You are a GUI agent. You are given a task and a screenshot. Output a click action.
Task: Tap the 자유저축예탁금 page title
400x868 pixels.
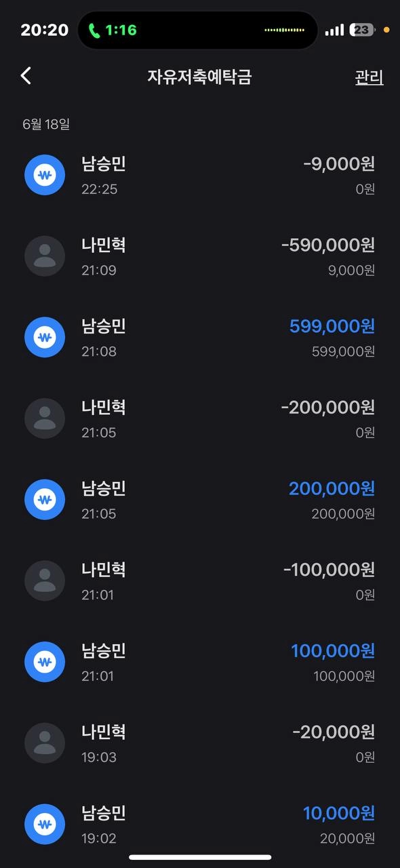pos(199,77)
